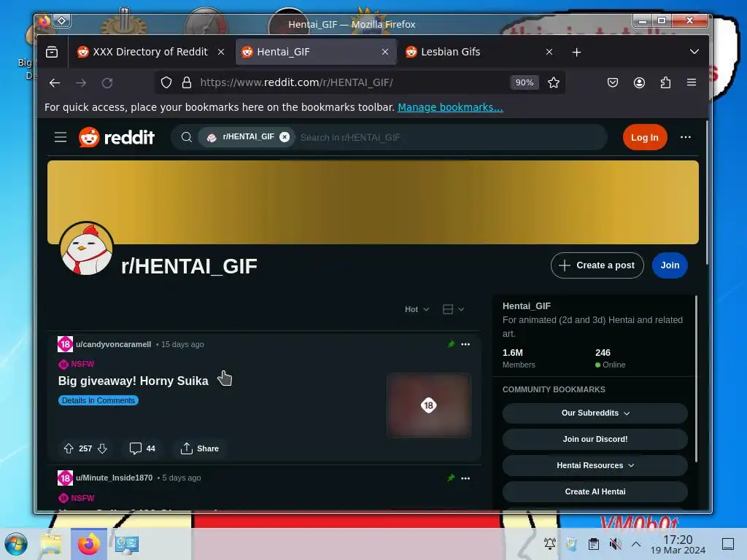The width and height of the screenshot is (747, 560).
Task: Show site security info via padlock icon
Action: click(x=187, y=82)
